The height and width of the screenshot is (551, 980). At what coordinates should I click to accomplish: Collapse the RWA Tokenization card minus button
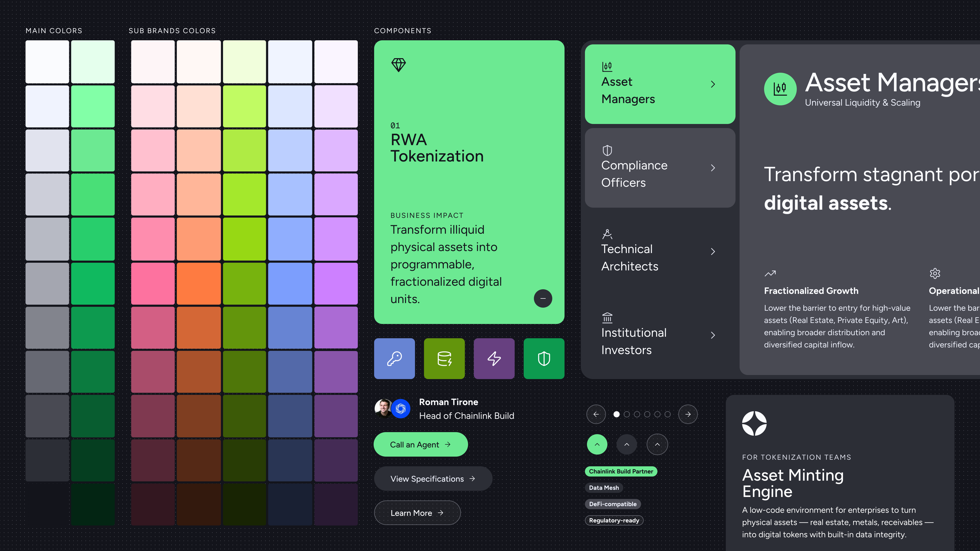543,298
